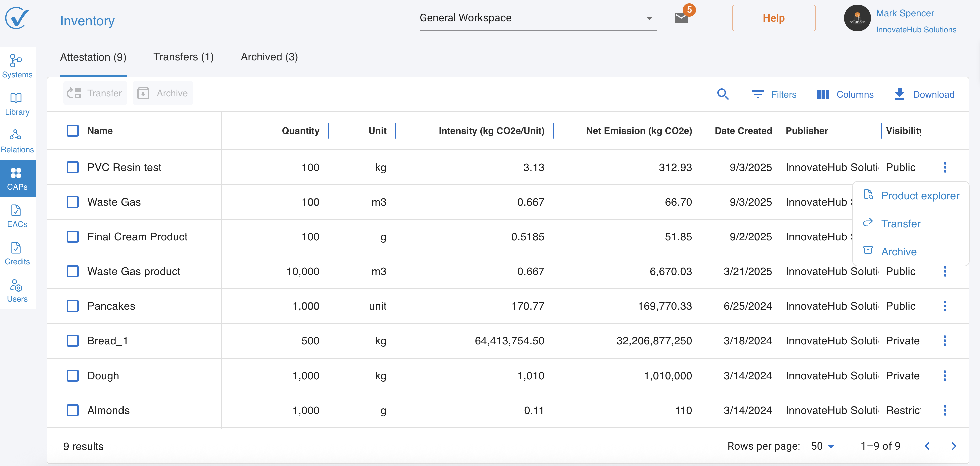Choose Product explorer from context menu
Screen dimensions: 980x466
[920, 195]
